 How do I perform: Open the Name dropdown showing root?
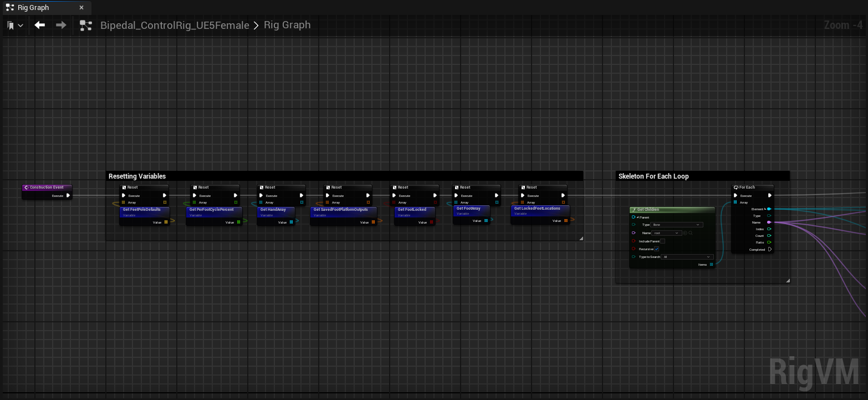[x=667, y=233]
